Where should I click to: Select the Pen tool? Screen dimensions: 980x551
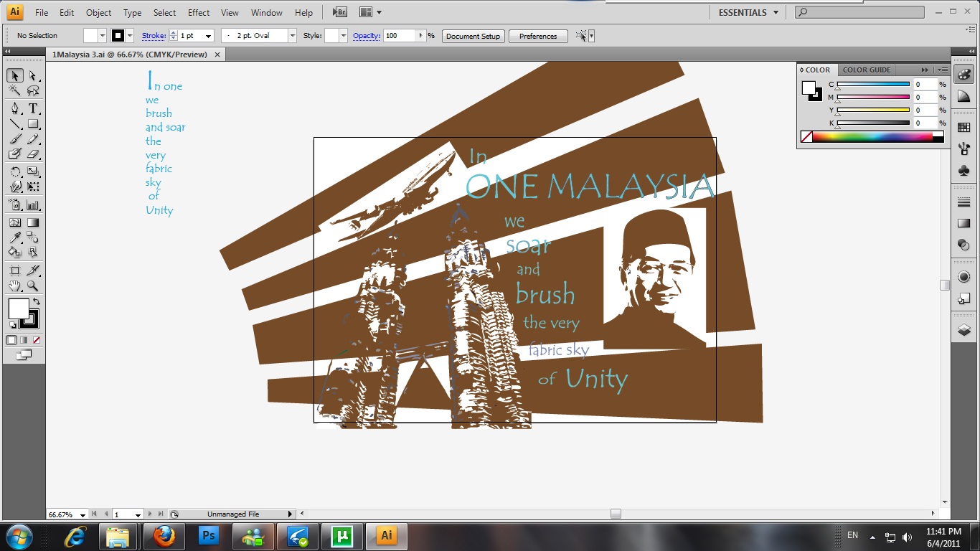coord(15,108)
